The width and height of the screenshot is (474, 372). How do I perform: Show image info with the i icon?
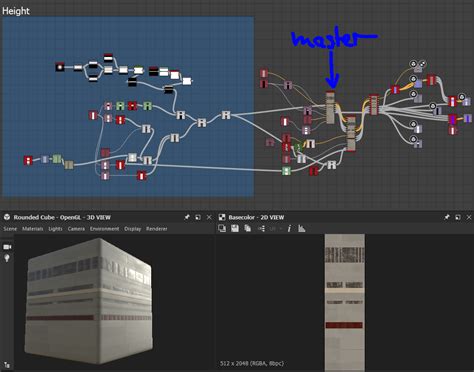click(x=289, y=228)
